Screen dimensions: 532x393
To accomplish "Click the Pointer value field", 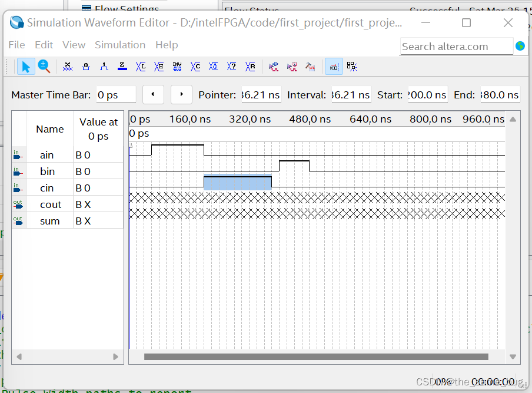I will point(261,95).
